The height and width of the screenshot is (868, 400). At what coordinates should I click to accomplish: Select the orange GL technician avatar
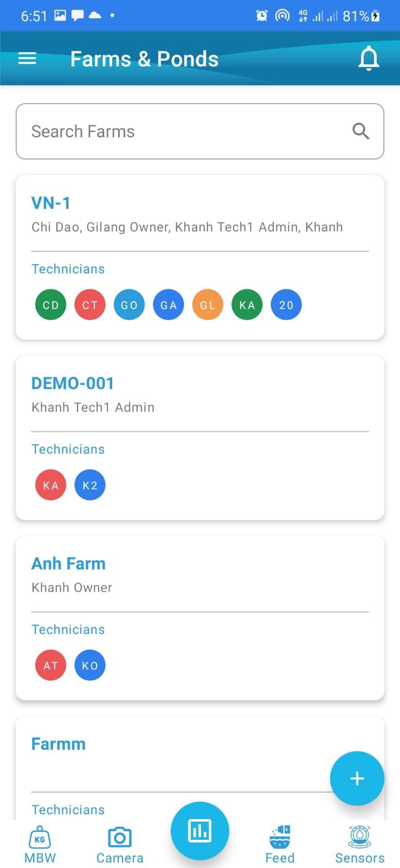(x=208, y=305)
